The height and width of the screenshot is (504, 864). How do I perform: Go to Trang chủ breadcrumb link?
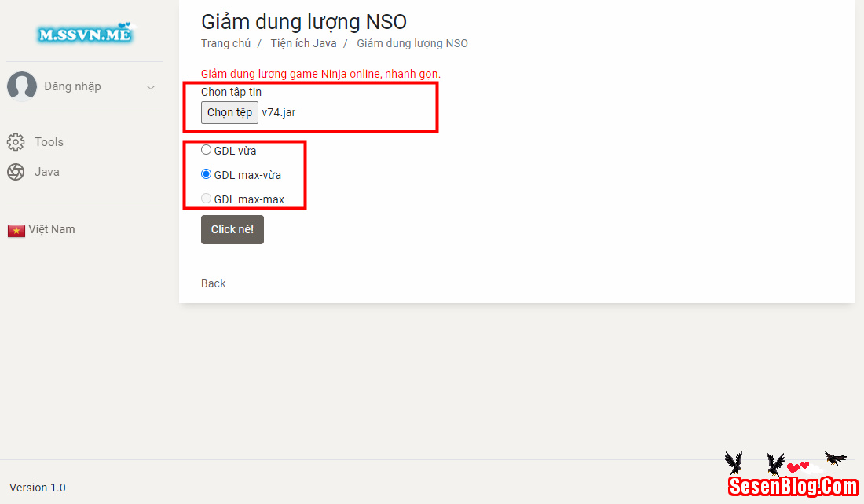[x=225, y=43]
